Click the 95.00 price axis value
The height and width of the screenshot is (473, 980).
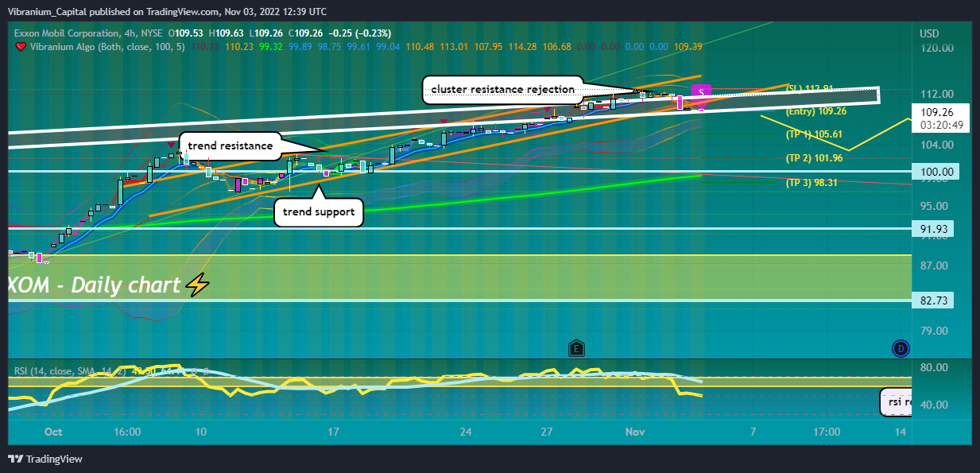(934, 206)
